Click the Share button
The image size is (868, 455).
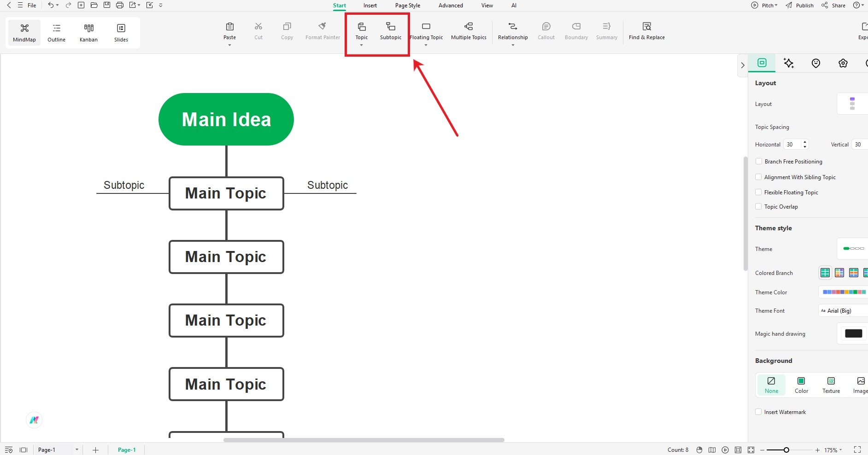(834, 5)
